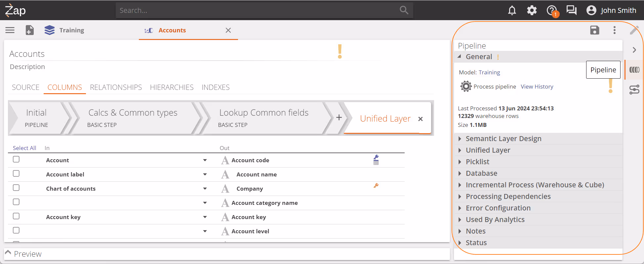This screenshot has height=264, width=644.
Task: Open the hamburger menu icon
Action: (x=10, y=30)
